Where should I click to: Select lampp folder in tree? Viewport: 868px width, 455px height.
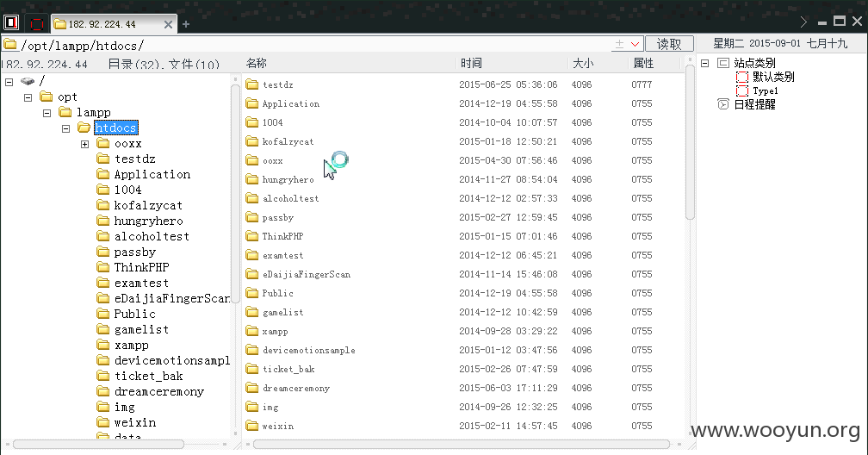click(x=94, y=113)
